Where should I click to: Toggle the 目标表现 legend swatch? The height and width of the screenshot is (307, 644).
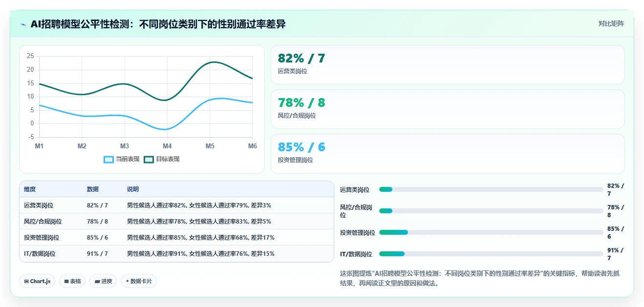(x=149, y=159)
